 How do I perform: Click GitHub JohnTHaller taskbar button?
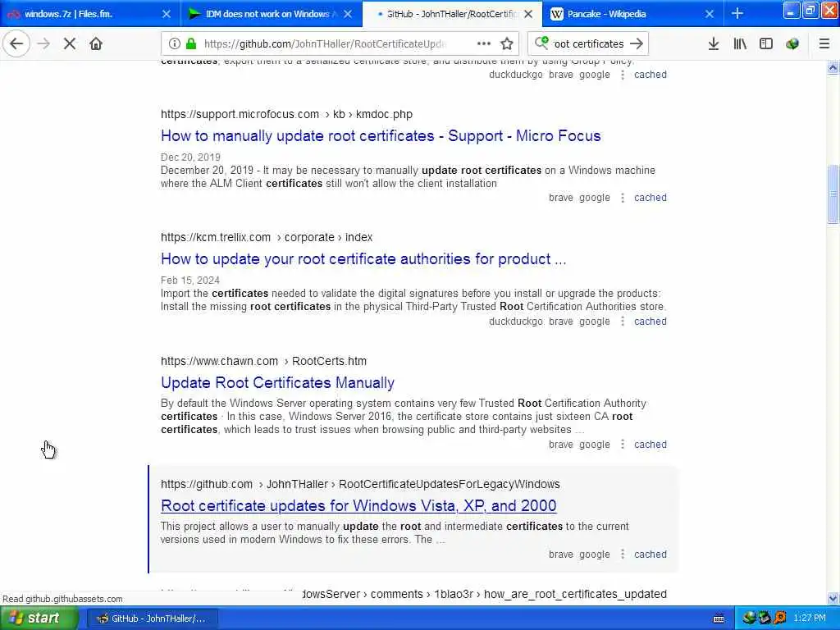coord(152,619)
